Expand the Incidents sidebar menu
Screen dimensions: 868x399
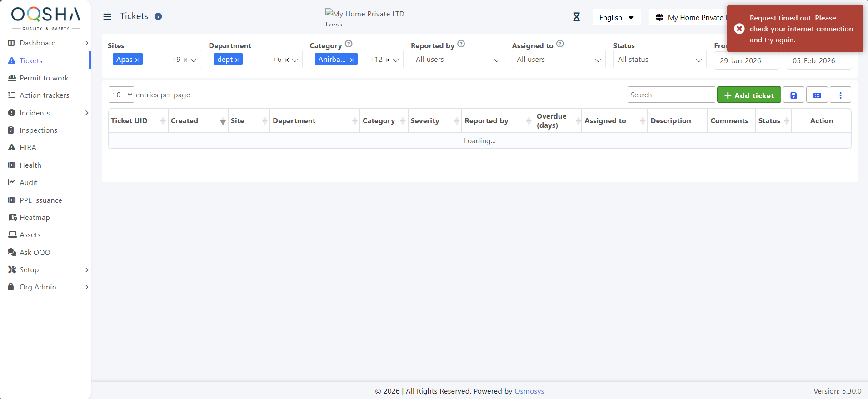(86, 113)
